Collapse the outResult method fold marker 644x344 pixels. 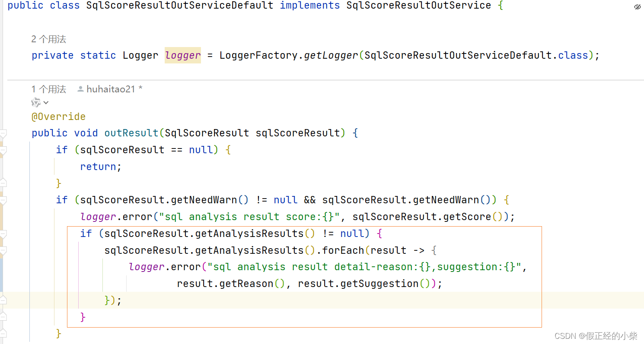point(3,134)
